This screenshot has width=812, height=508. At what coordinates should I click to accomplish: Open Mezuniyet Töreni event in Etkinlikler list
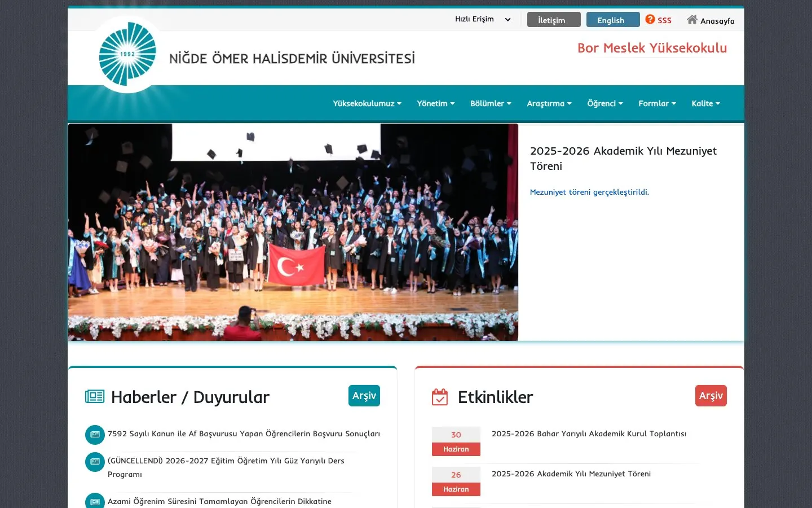pos(571,474)
